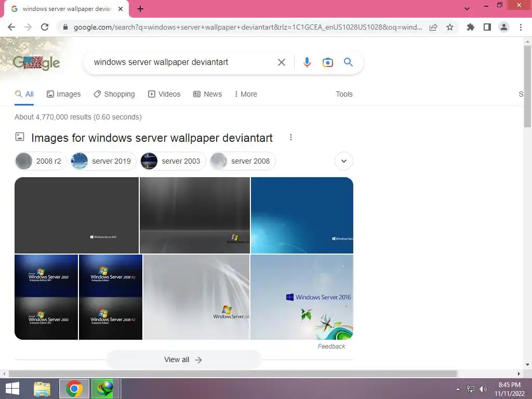
Task: Expand more image filter chips
Action: click(344, 161)
